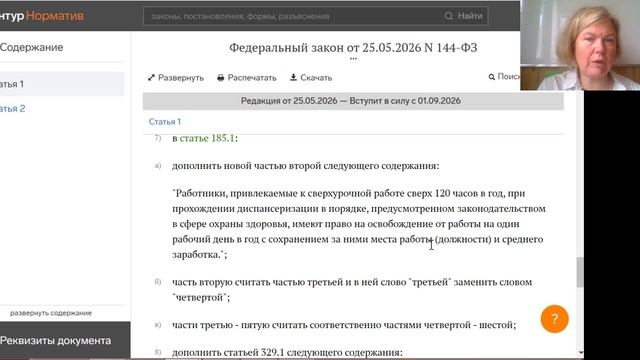The height and width of the screenshot is (360, 640).
Task: Click the Контур Норматив logo
Action: [x=42, y=16]
